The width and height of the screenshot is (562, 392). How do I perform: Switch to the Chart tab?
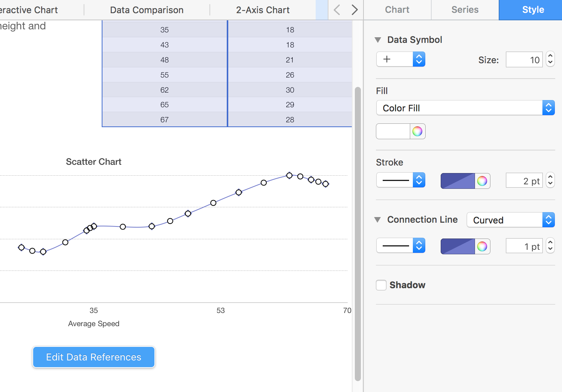point(397,10)
